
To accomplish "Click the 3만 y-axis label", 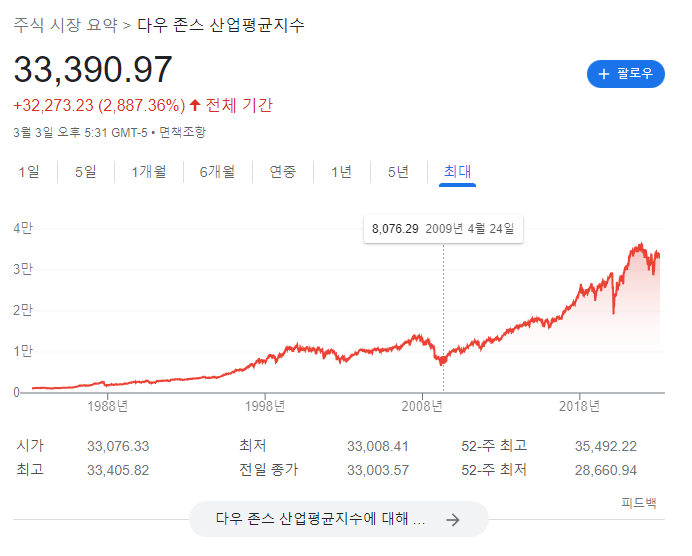I will pos(23,269).
